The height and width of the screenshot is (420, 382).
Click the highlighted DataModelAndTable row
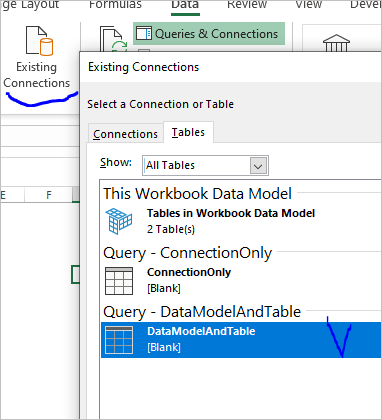[241, 340]
